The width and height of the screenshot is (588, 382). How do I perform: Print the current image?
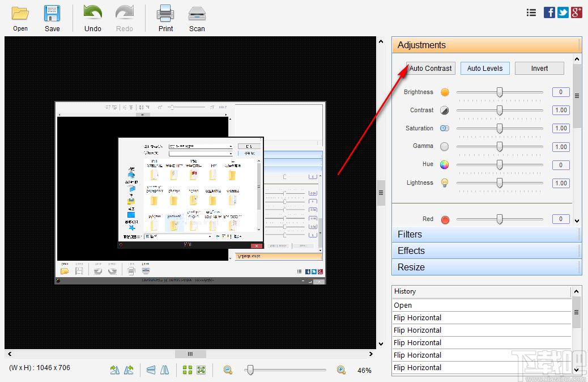(x=165, y=14)
